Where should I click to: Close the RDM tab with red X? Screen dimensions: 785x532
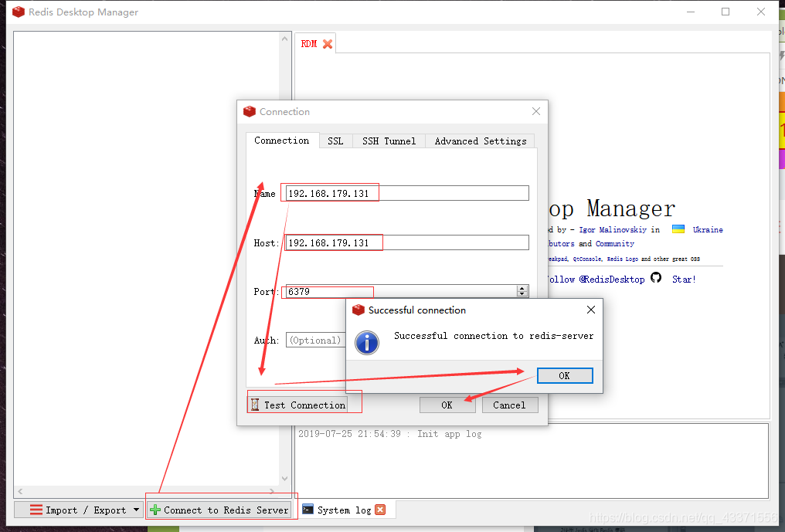click(x=328, y=44)
